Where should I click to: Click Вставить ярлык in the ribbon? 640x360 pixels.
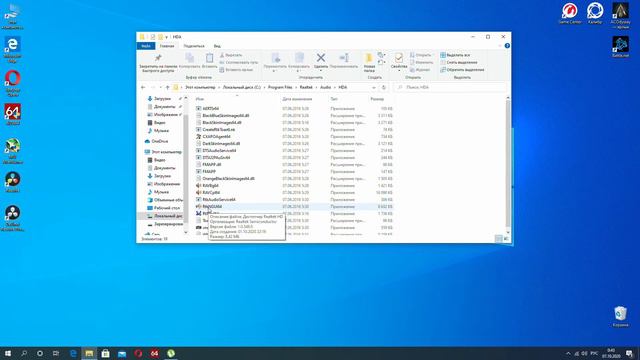236,70
